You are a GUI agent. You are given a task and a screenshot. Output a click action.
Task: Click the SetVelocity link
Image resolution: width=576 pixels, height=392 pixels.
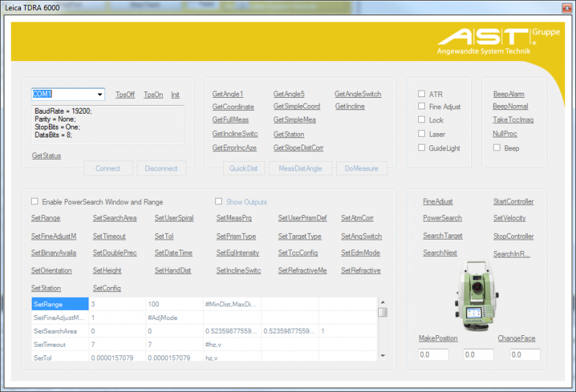pyautogui.click(x=510, y=218)
